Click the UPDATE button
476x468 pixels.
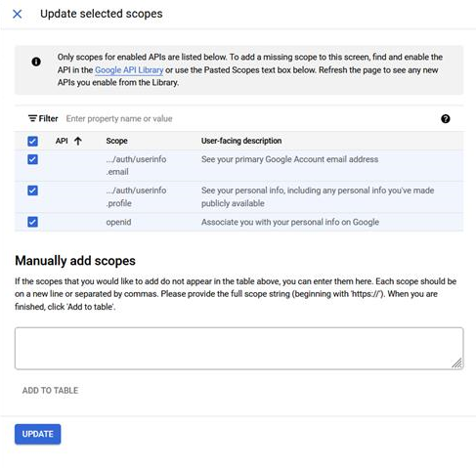pyautogui.click(x=37, y=434)
